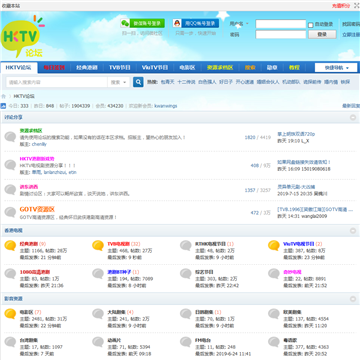Open the 大陆剧集 forum link
Viewport: 360px width, 360px height.
116,312
